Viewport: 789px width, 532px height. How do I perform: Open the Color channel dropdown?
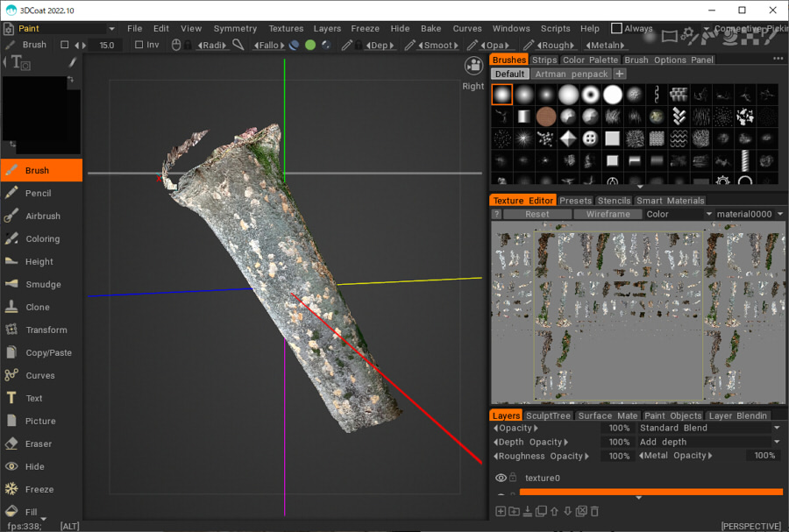(679, 214)
